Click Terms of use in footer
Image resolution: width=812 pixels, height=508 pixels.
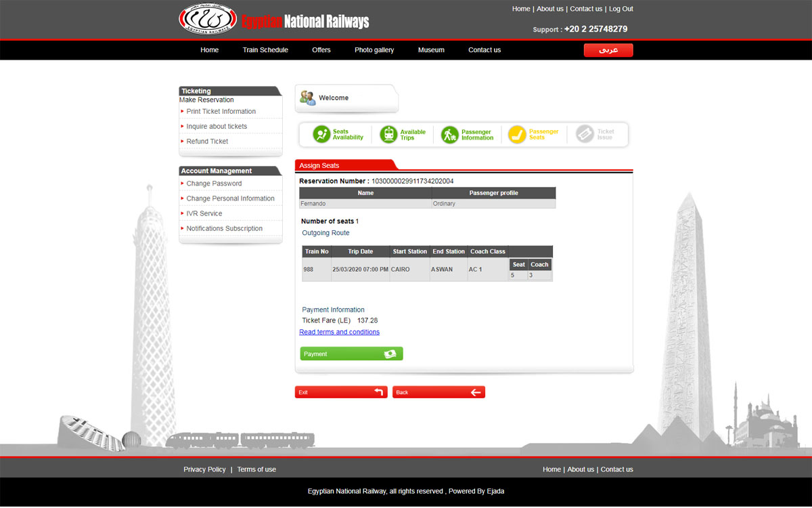coord(256,469)
